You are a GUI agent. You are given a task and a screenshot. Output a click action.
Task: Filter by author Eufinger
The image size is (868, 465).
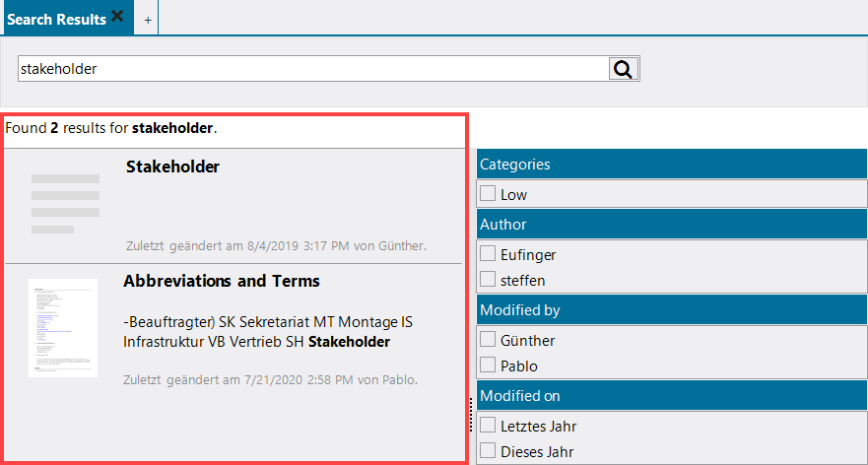tap(488, 254)
